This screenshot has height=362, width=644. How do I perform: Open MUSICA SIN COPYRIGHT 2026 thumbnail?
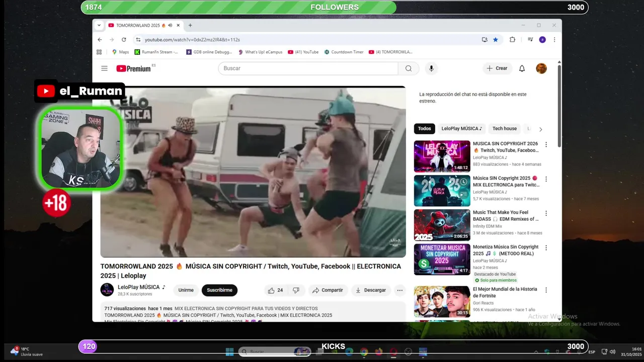[442, 156]
